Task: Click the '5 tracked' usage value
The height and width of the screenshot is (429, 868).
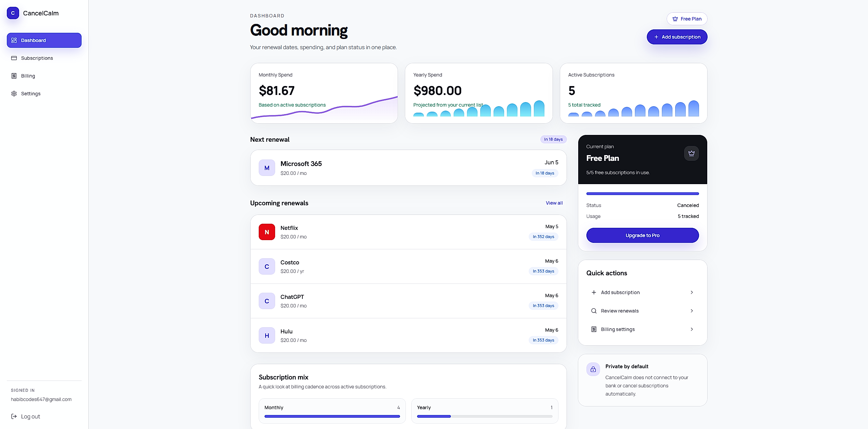Action: coord(688,216)
